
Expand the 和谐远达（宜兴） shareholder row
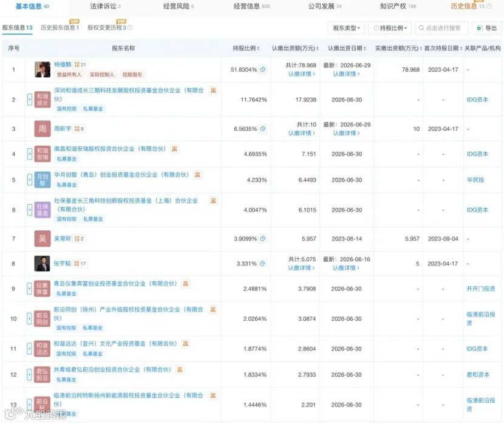29,349
